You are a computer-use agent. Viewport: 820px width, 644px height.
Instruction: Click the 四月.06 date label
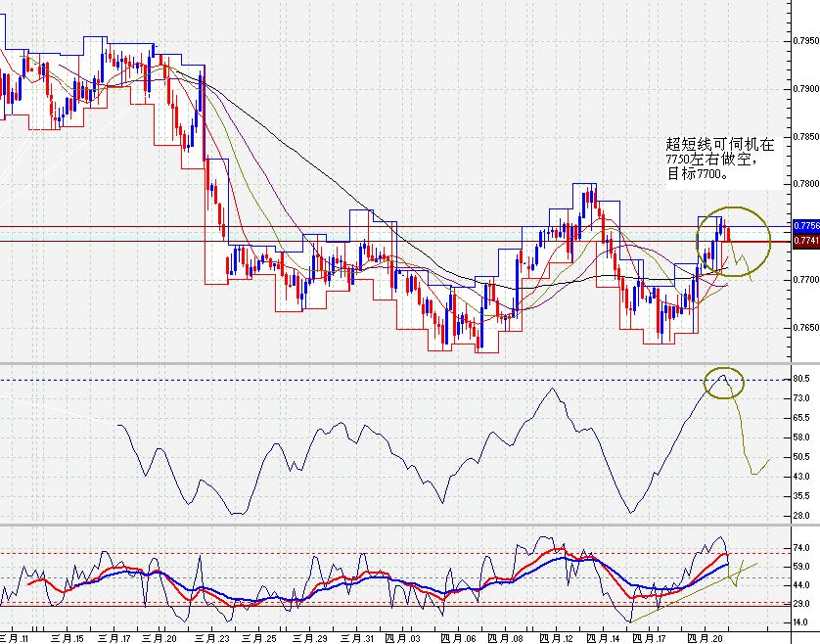(x=459, y=638)
